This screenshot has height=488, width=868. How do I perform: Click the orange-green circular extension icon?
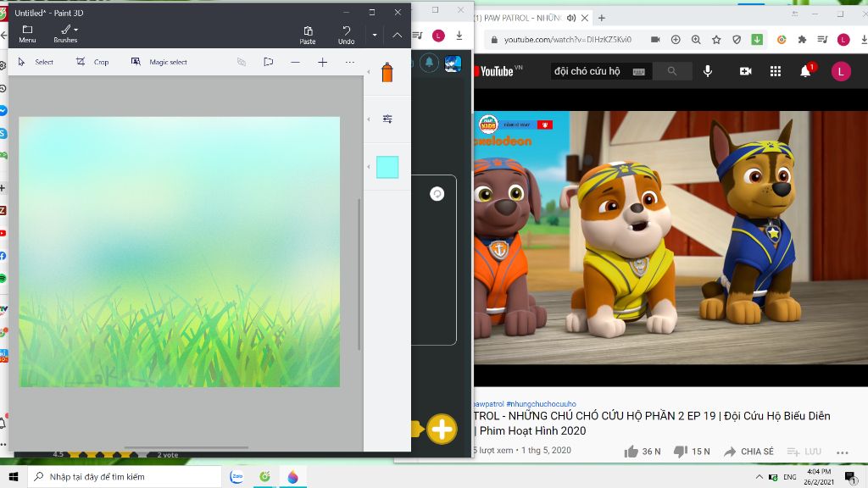(x=782, y=39)
